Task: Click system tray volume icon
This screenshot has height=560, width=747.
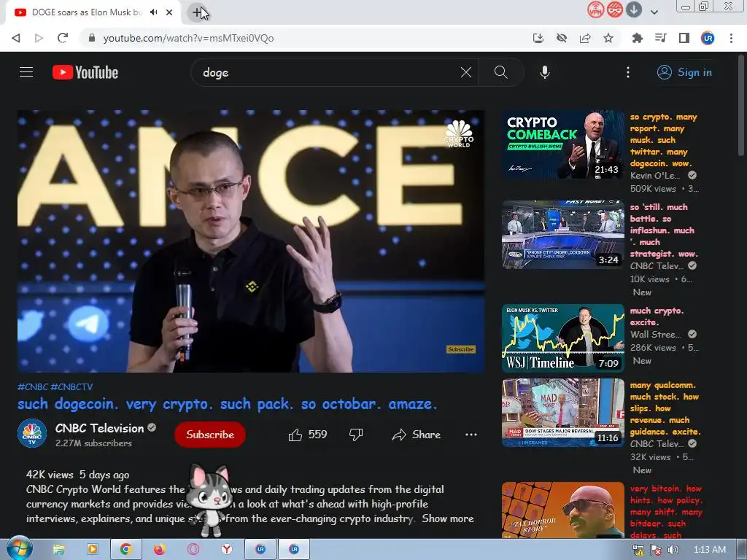Action: click(x=673, y=550)
